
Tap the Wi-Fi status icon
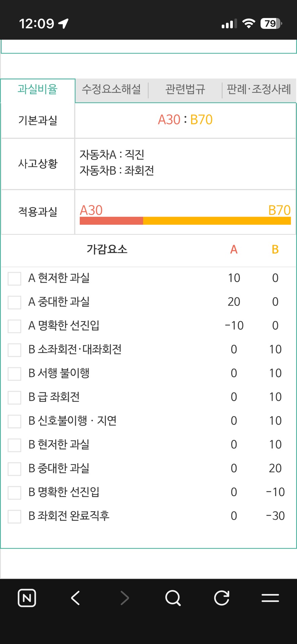[249, 23]
